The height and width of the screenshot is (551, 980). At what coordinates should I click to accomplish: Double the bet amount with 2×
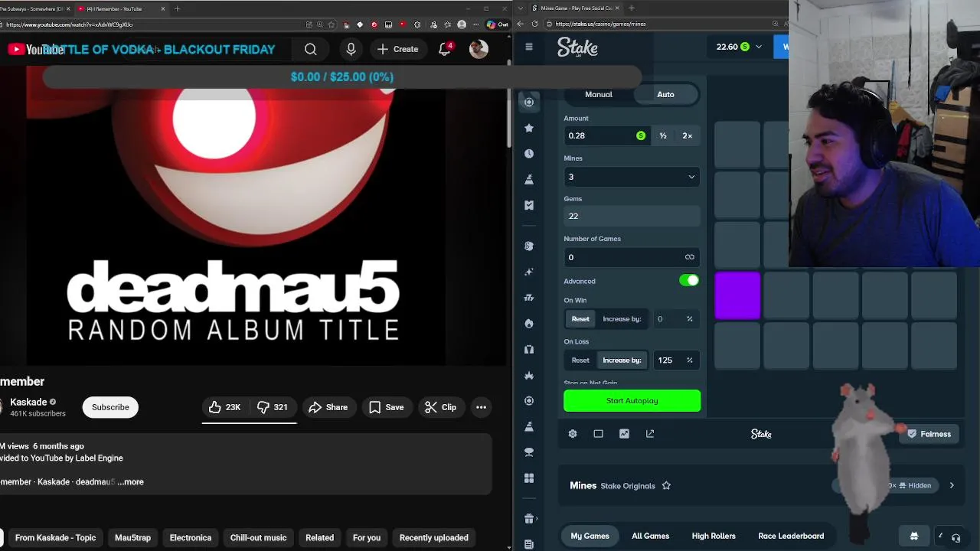point(688,135)
